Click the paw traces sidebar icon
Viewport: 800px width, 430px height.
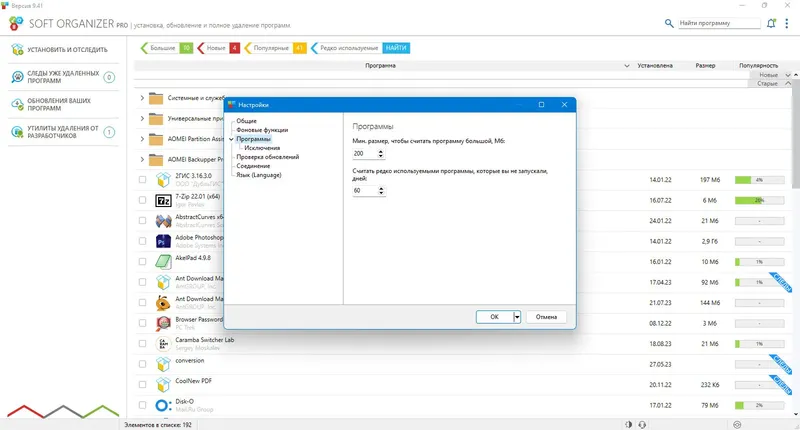[17, 77]
